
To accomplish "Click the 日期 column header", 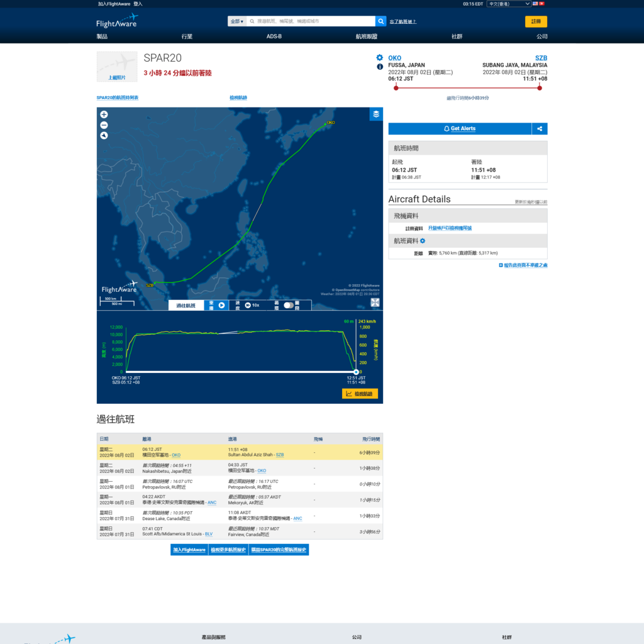I will (x=104, y=439).
